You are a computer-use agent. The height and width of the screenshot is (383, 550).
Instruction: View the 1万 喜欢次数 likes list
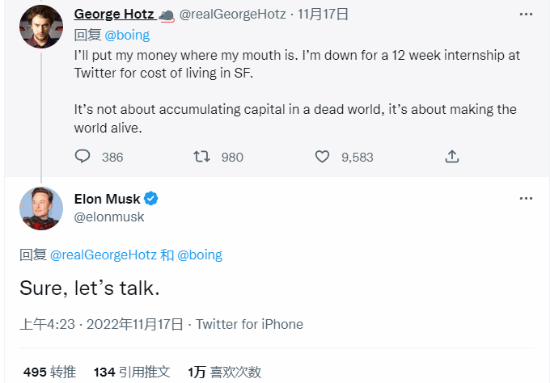click(x=224, y=372)
